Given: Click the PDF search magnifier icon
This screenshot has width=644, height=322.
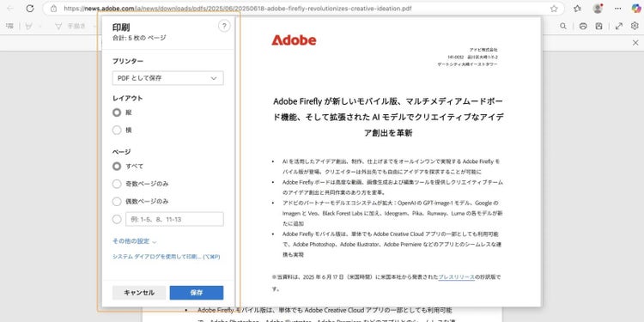Looking at the screenshot, I should click(x=563, y=27).
